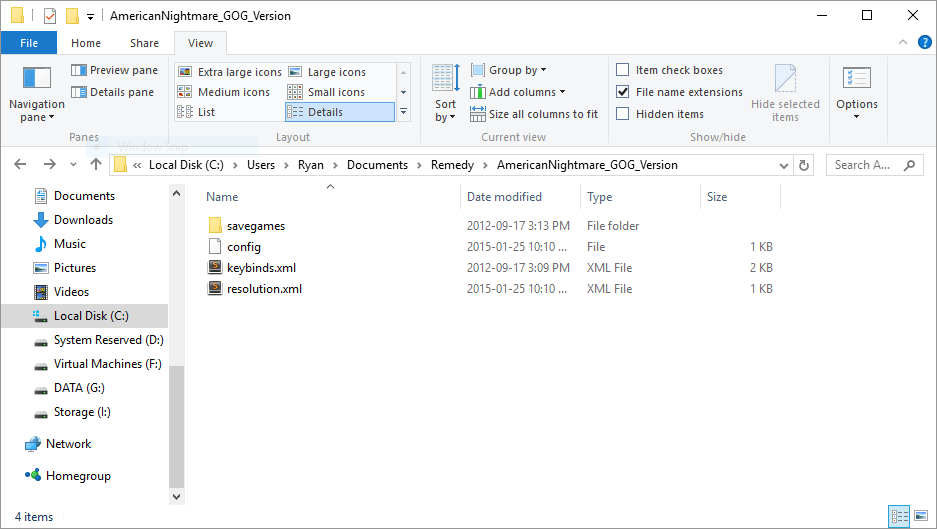
Task: Switch layout to Extra large icons
Action: pos(230,72)
